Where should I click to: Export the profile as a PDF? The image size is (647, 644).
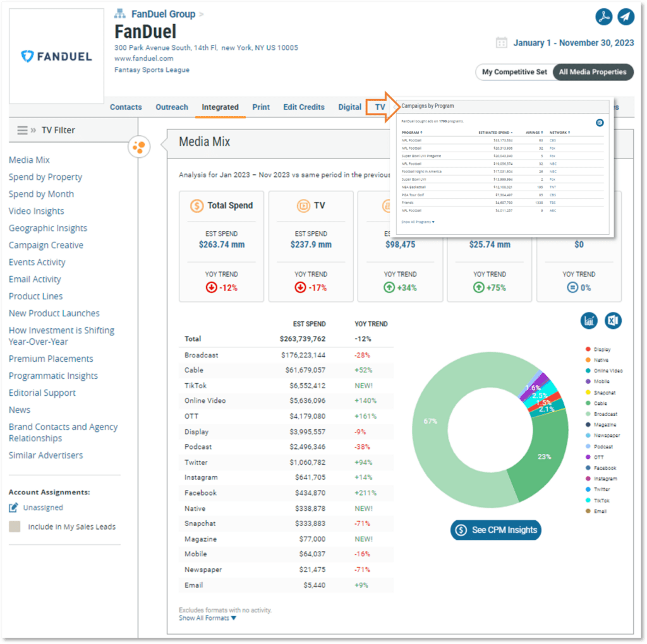[x=603, y=16]
